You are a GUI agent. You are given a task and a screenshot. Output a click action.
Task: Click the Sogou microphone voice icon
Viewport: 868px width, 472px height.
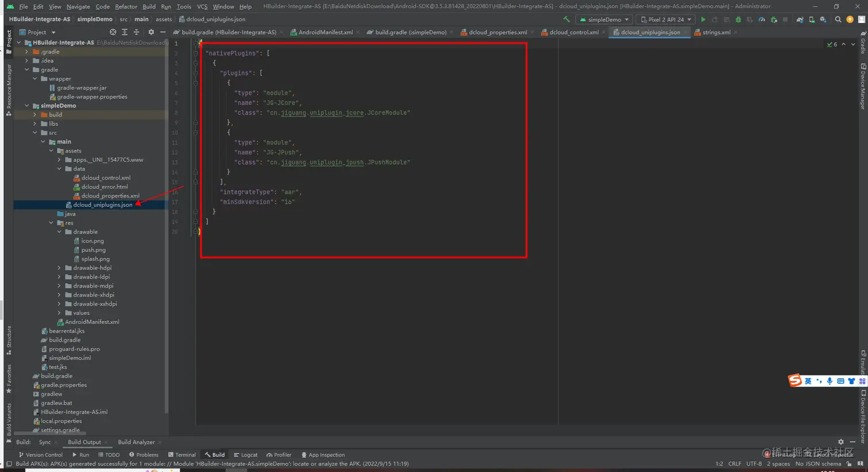(830, 381)
